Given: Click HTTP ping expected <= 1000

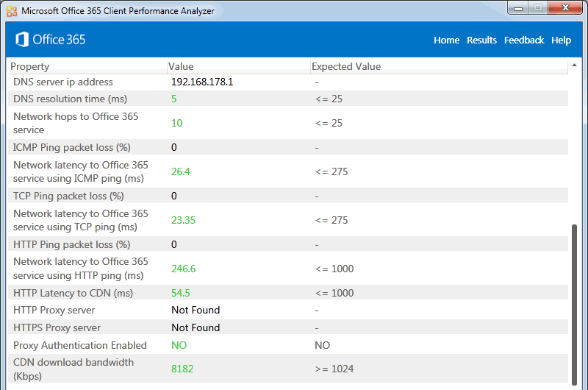Looking at the screenshot, I should (x=334, y=269).
